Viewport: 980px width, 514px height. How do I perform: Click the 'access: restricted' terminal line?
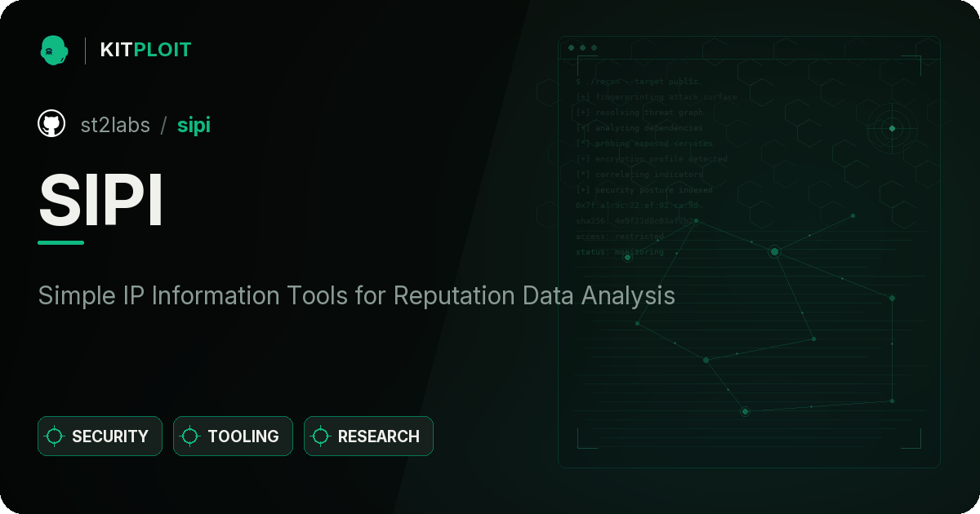click(x=620, y=237)
